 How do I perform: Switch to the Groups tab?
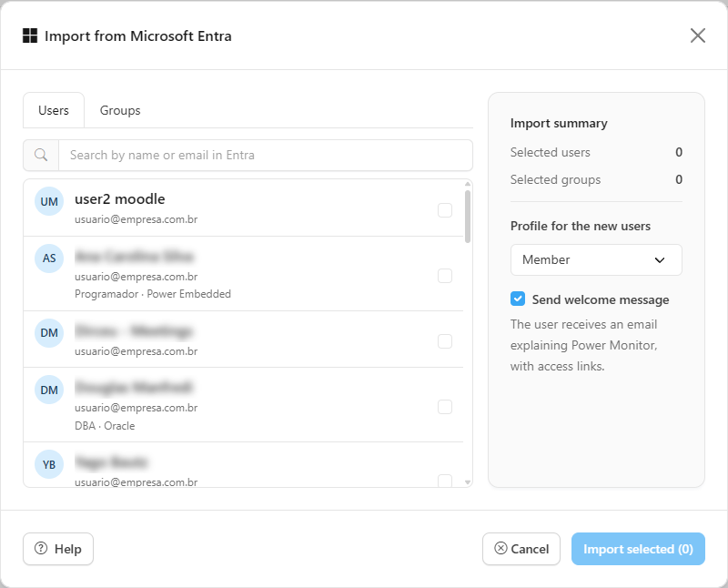[x=120, y=110]
